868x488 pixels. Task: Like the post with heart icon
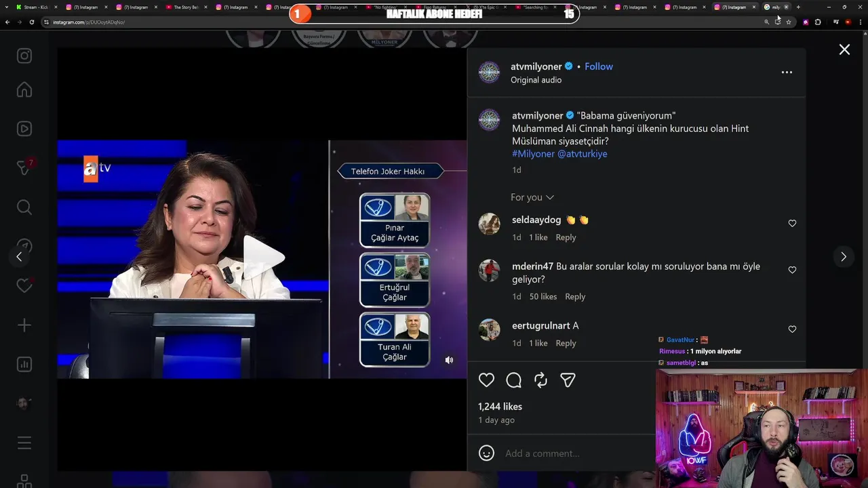(x=486, y=380)
